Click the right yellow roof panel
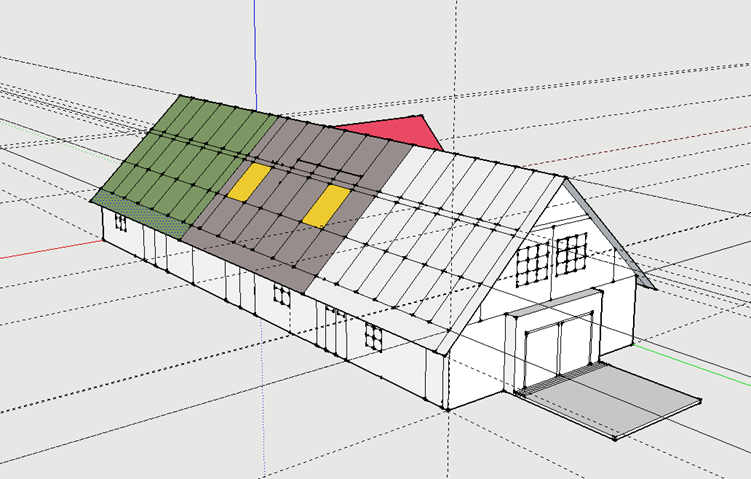 click(326, 205)
